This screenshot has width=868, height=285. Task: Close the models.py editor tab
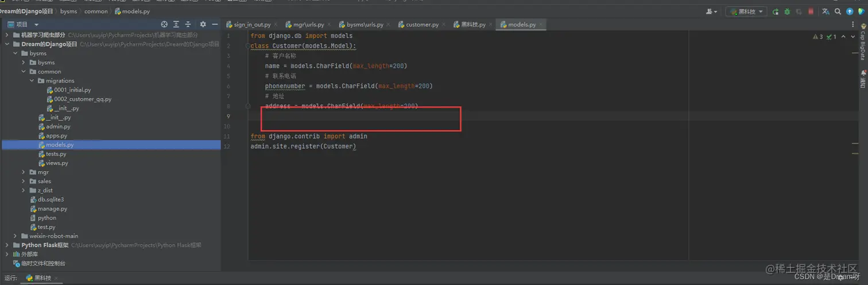(x=541, y=25)
